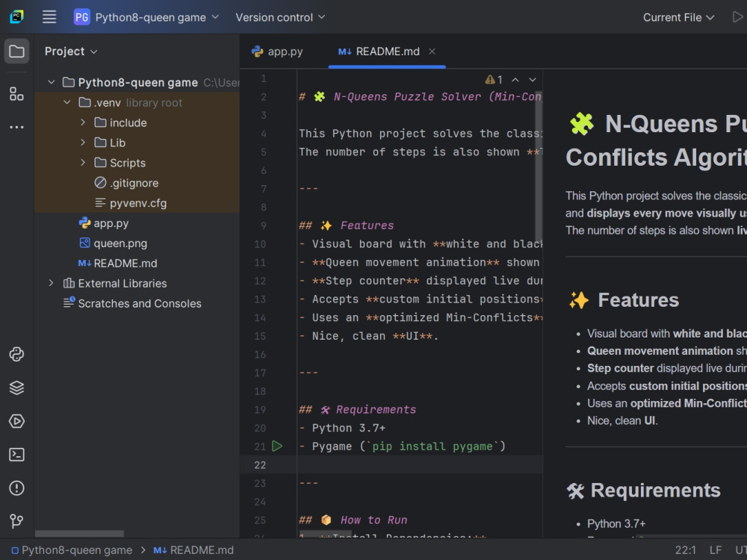747x560 pixels.
Task: Show more tool windows ellipsis
Action: [16, 127]
